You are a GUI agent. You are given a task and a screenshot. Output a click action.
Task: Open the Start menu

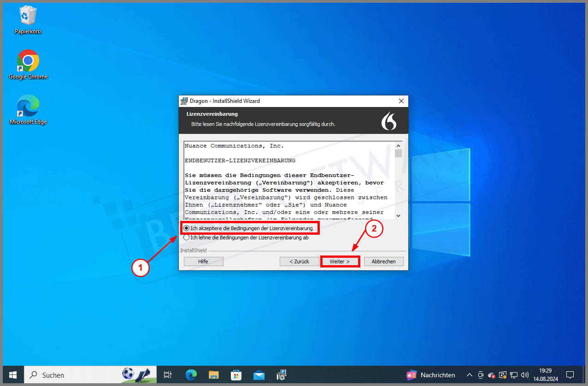(12, 375)
